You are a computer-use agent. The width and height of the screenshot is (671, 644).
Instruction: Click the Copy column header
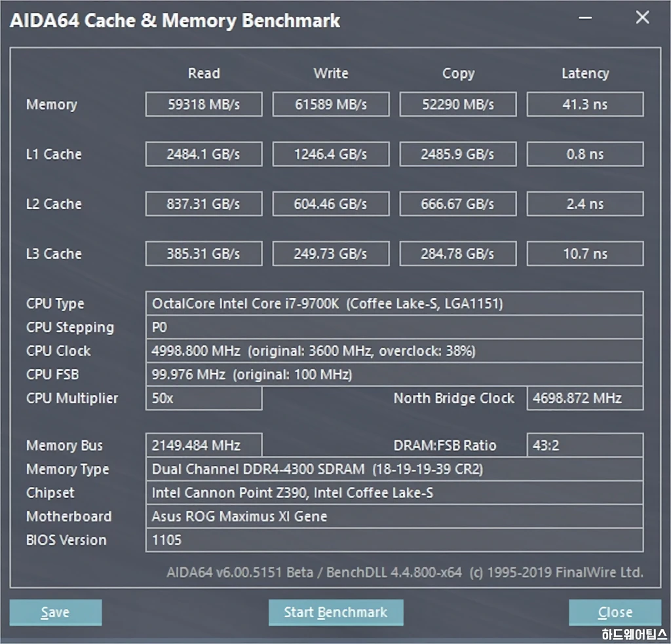pos(458,73)
